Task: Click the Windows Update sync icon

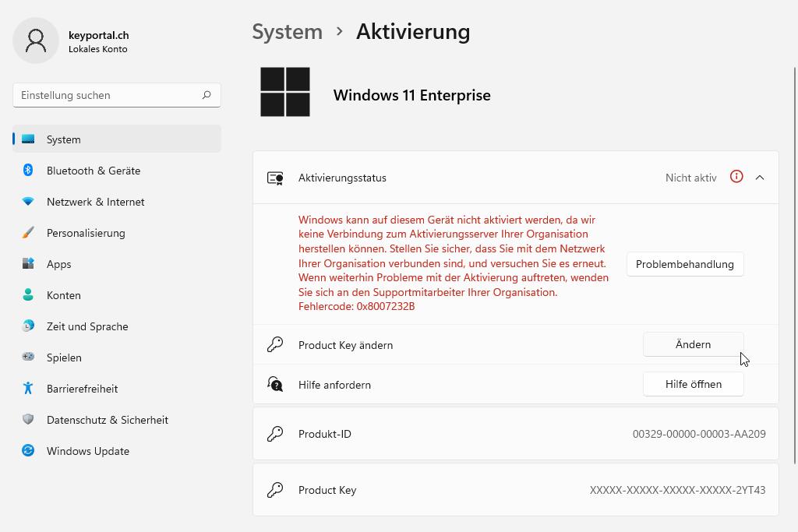Action: coord(28,451)
